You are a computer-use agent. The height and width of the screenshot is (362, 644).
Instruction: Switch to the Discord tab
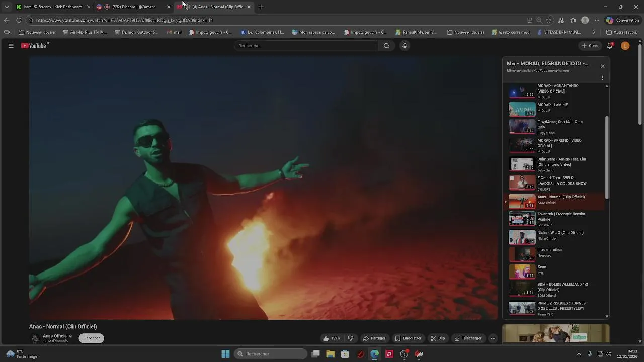click(x=133, y=7)
